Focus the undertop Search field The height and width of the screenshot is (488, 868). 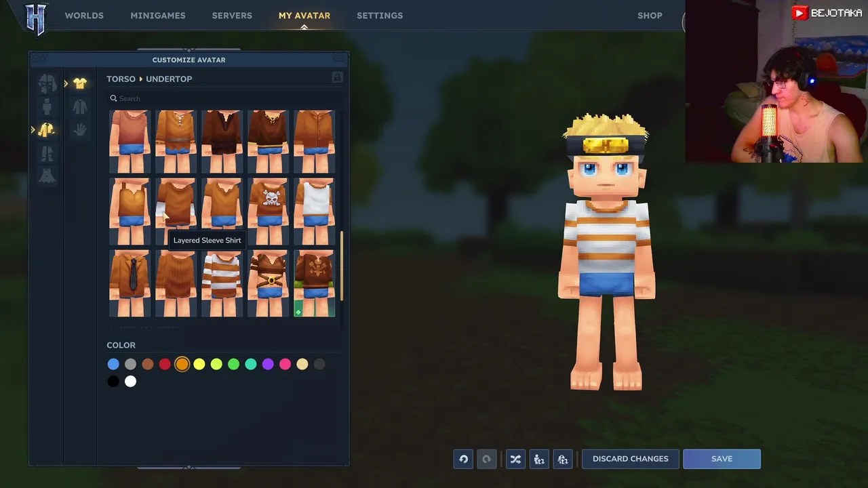click(x=224, y=98)
